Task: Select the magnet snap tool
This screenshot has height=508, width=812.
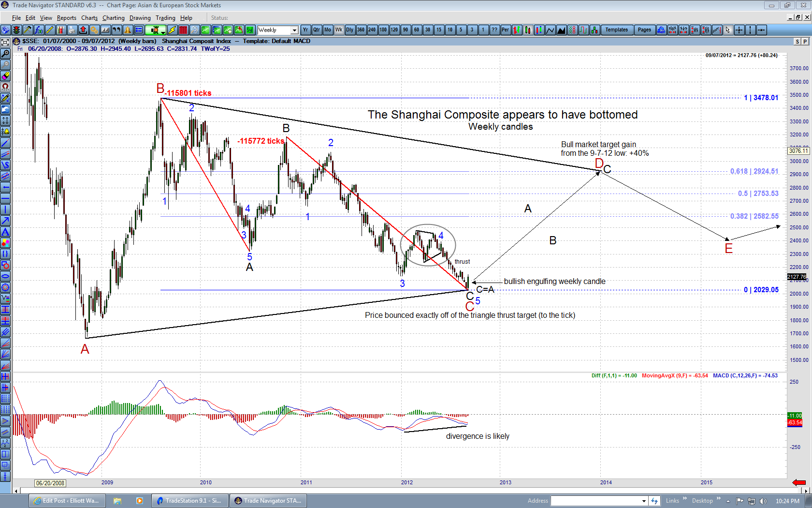Action: [x=5, y=87]
